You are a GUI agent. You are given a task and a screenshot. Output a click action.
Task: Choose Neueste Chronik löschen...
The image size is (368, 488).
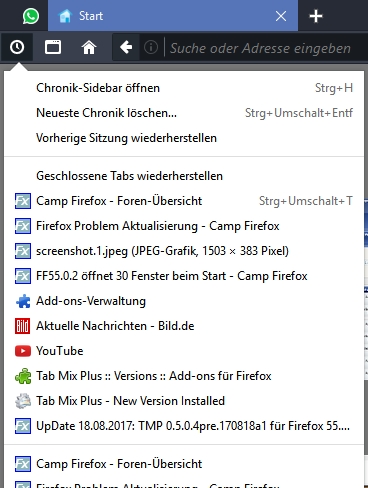coord(184,113)
